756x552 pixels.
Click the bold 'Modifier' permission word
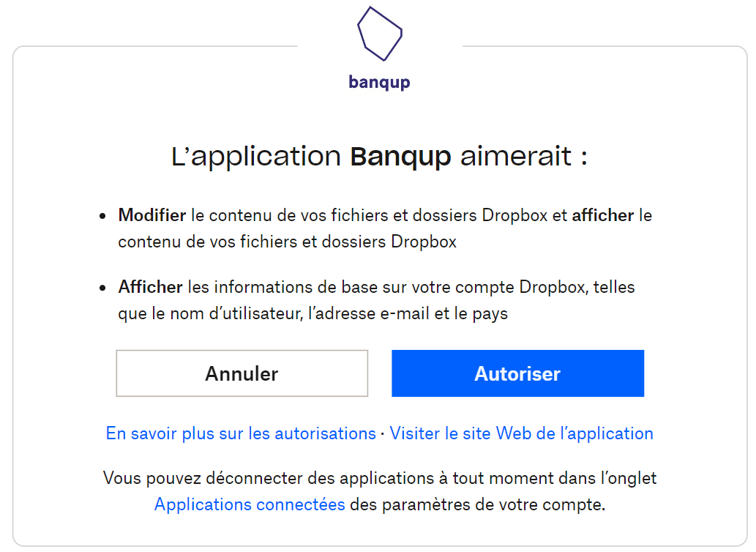[x=152, y=215]
